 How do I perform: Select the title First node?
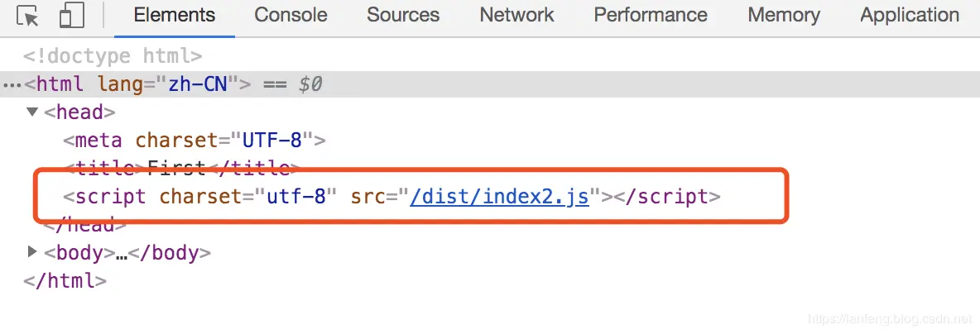pos(182,169)
